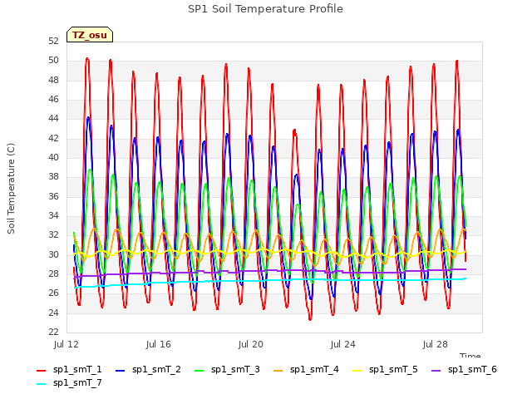This screenshot has height=399, width=532.
Task: Click the purple sp1_smT_6 legend swatch
Action: (x=436, y=371)
